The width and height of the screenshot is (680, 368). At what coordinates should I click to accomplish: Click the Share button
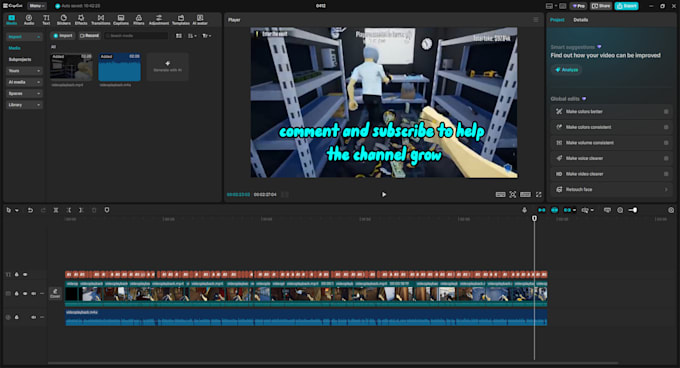(601, 6)
